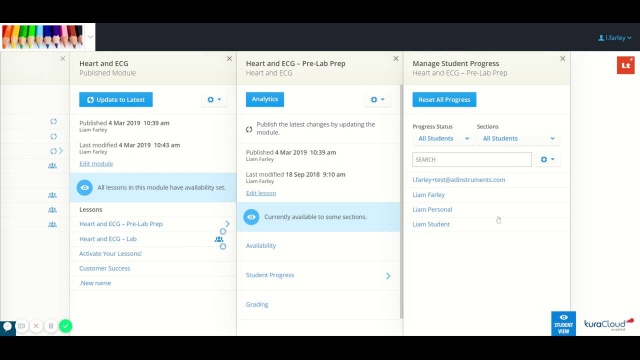Click the Edit module link

click(96, 164)
